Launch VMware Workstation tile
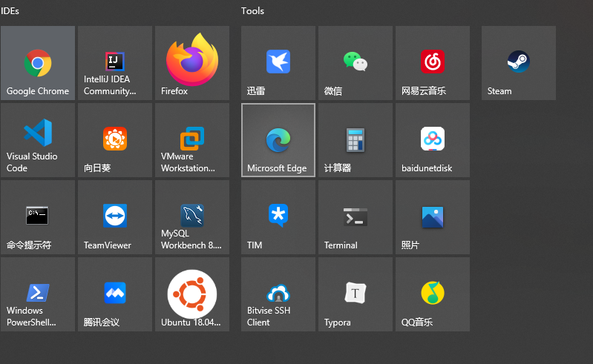 pos(192,140)
